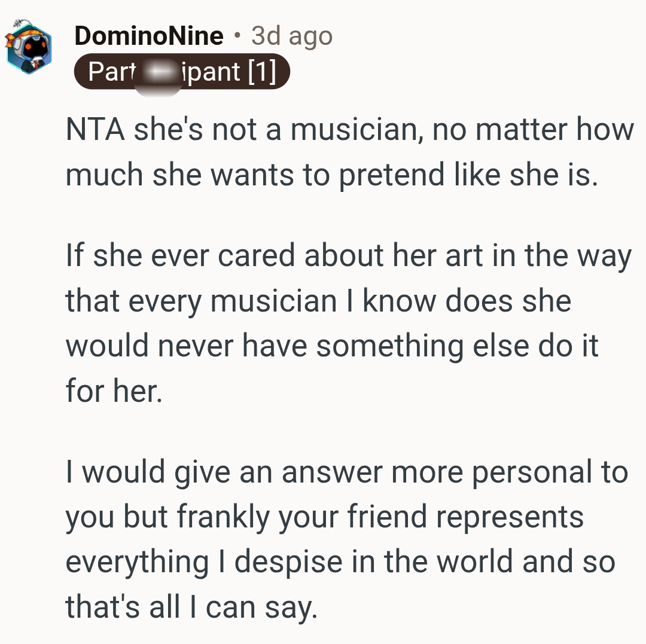Click the line starting "would never have something"
This screenshot has height=644, width=646.
tap(332, 345)
